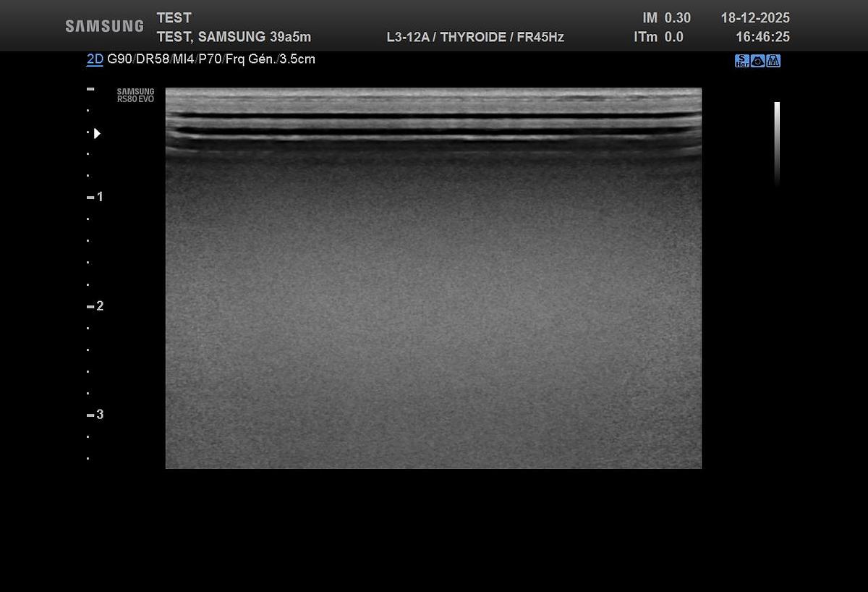Click the 16:46:25 time display
This screenshot has height=592, width=868.
click(x=762, y=37)
